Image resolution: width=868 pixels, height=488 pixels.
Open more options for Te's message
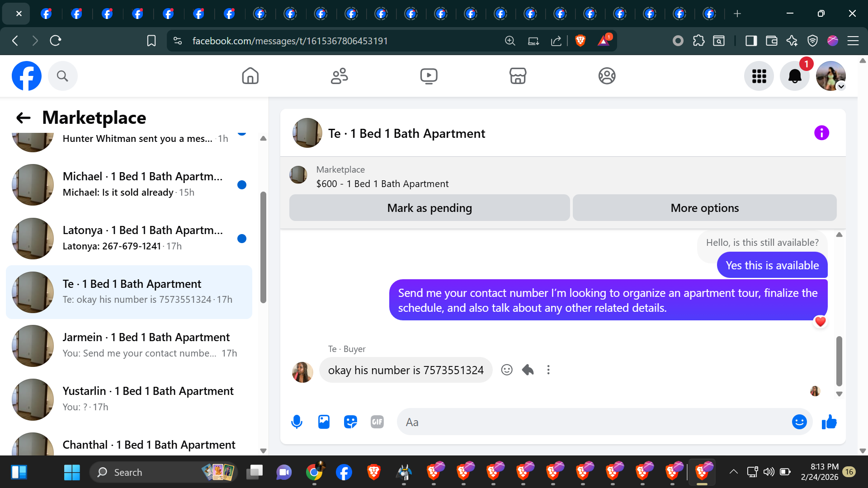(548, 370)
